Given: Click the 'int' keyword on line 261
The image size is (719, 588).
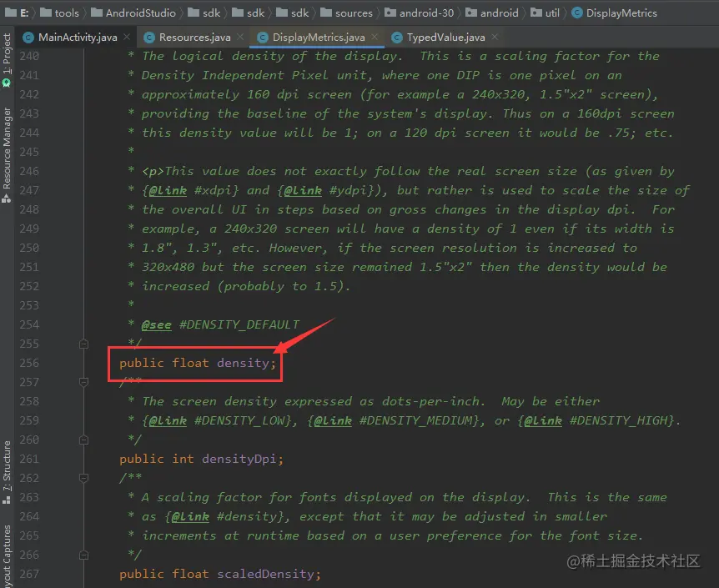Looking at the screenshot, I should pyautogui.click(x=183, y=459).
